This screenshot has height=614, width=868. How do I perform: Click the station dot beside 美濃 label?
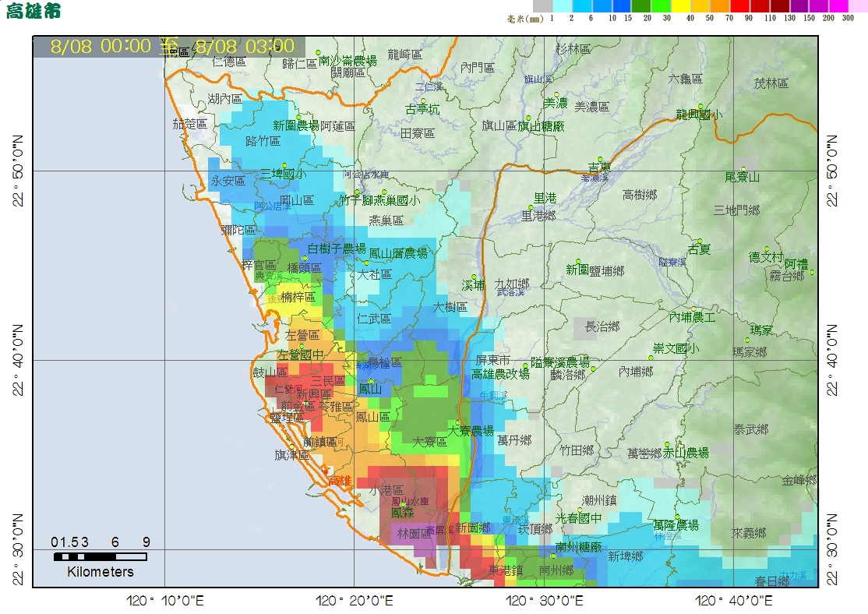(557, 95)
